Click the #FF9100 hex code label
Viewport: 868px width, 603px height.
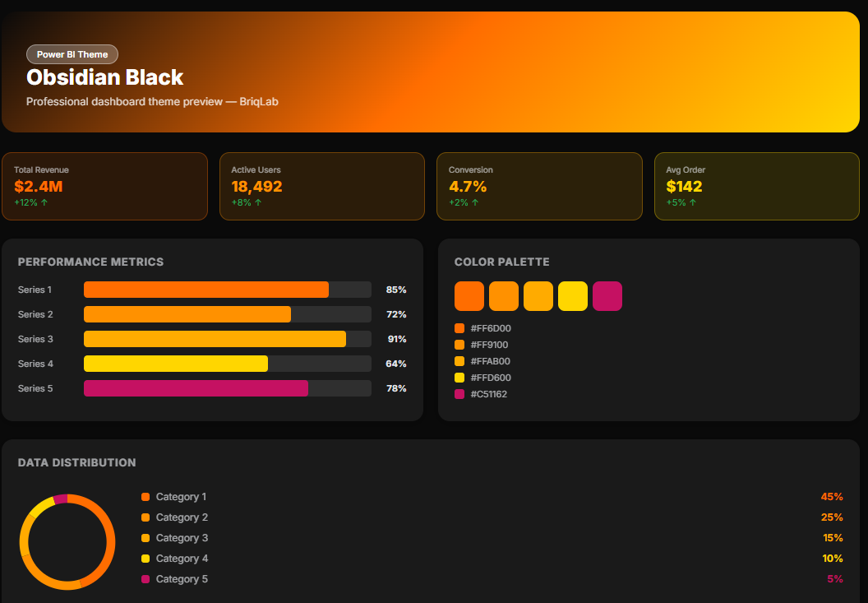[489, 345]
